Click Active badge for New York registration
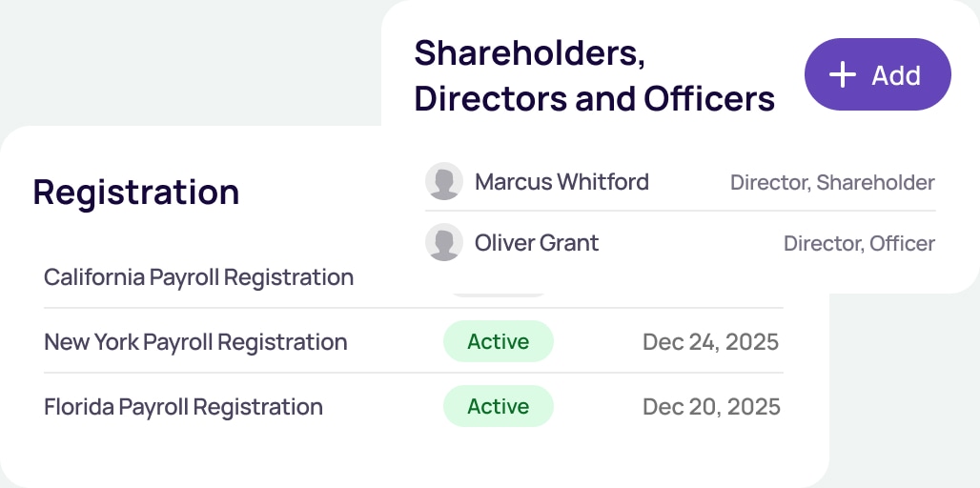The width and height of the screenshot is (980, 488). click(498, 341)
